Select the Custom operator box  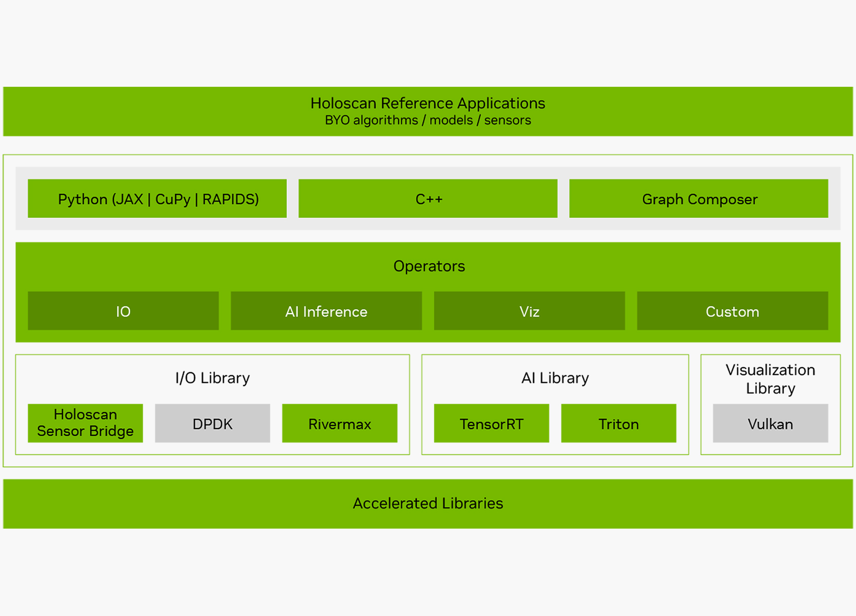pyautogui.click(x=732, y=311)
